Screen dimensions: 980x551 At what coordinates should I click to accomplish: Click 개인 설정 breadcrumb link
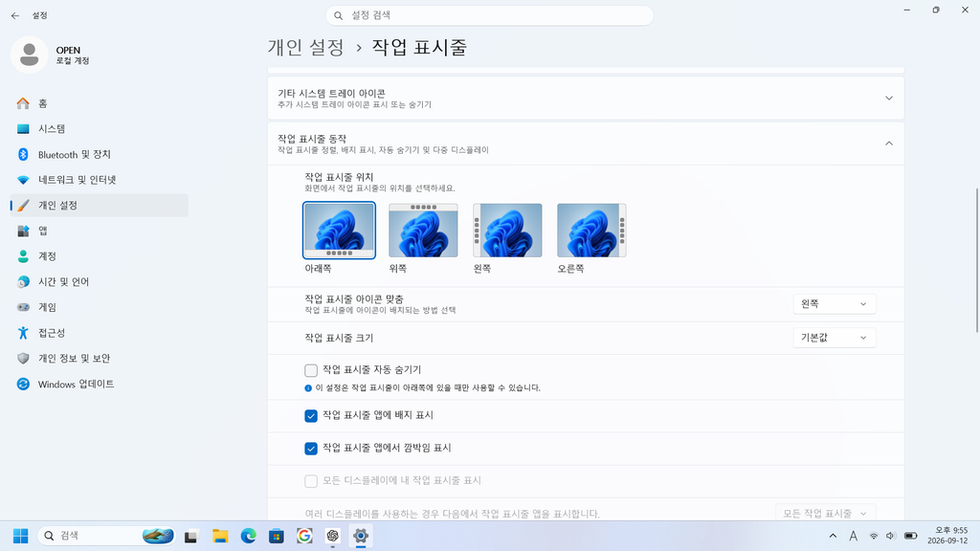pyautogui.click(x=305, y=48)
